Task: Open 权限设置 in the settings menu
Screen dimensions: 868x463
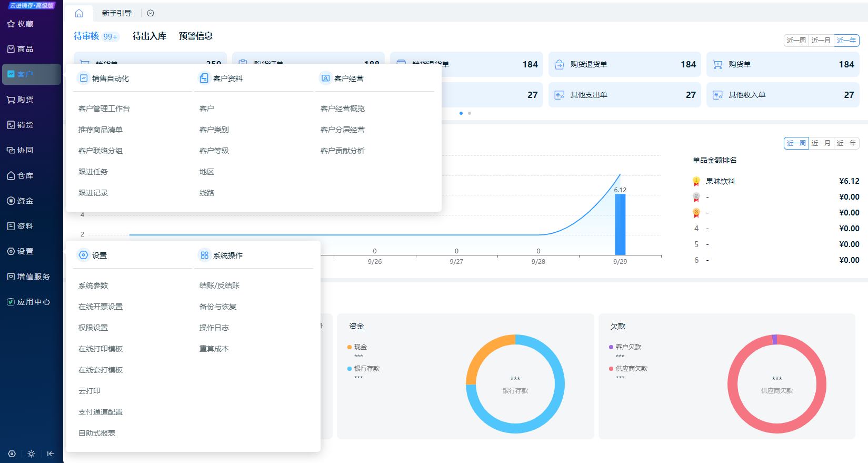Action: [93, 328]
